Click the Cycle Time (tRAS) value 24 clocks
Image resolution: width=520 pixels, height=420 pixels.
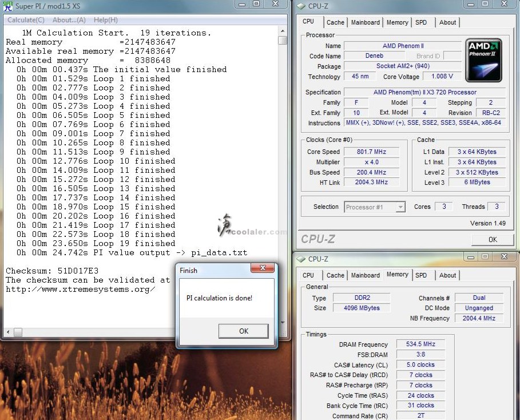420,395
